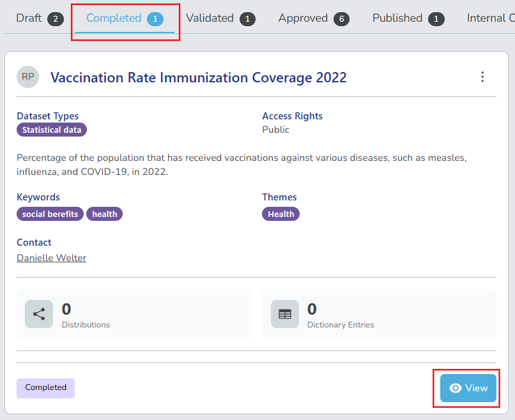The width and height of the screenshot is (515, 420).
Task: Open the Danielle Welter contact link
Action: 51,258
